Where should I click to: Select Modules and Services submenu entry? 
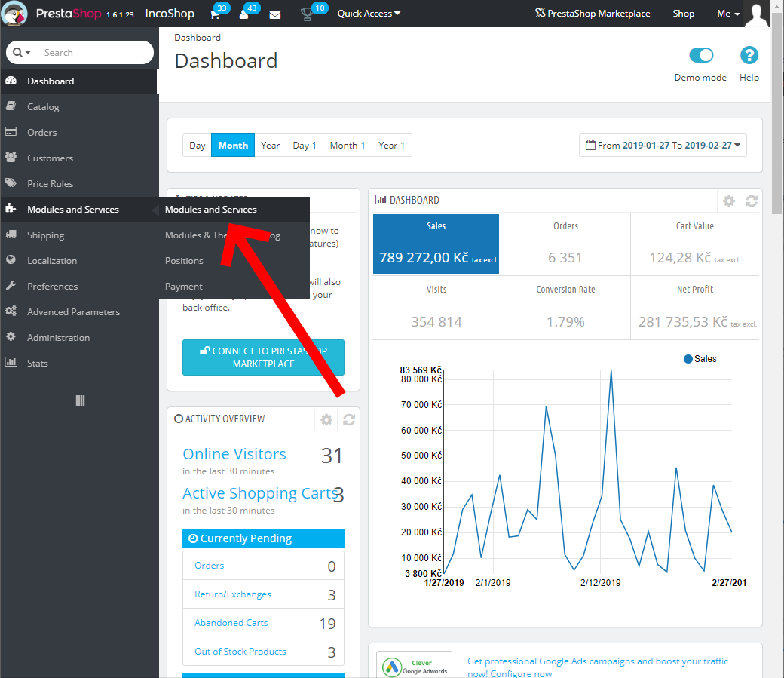pyautogui.click(x=234, y=209)
